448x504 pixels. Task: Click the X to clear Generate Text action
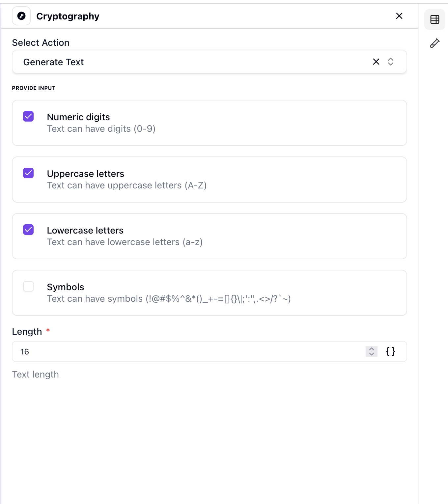coord(376,62)
